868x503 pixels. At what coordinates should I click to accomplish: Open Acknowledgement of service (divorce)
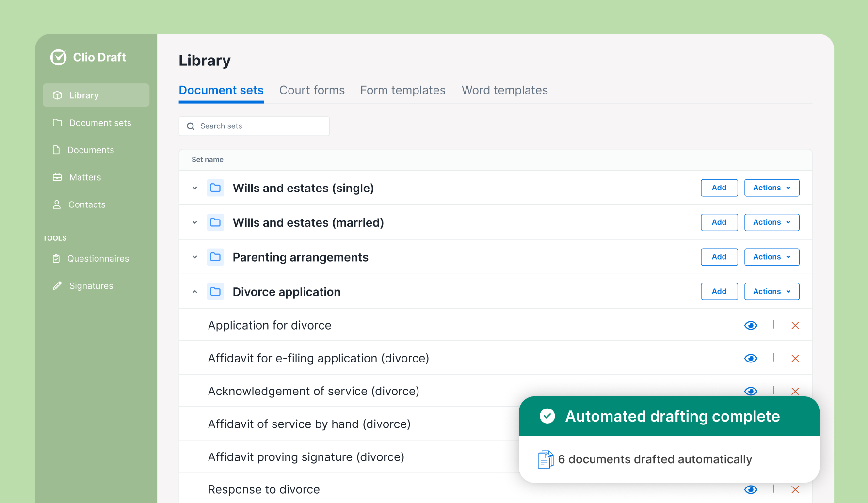[314, 391]
